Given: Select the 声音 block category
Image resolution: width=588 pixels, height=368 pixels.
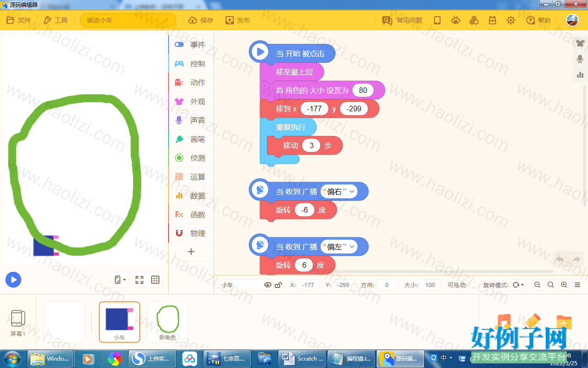Looking at the screenshot, I should click(191, 120).
